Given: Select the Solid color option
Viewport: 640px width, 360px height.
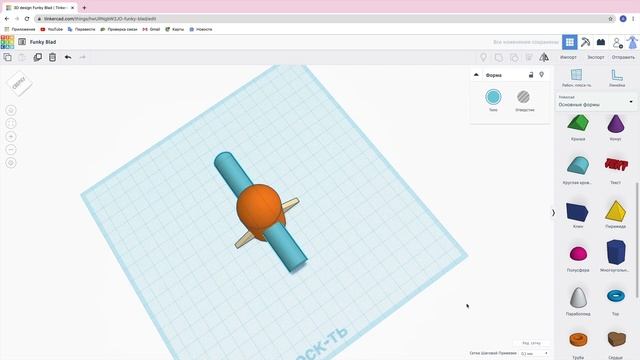Looking at the screenshot, I should [x=493, y=97].
